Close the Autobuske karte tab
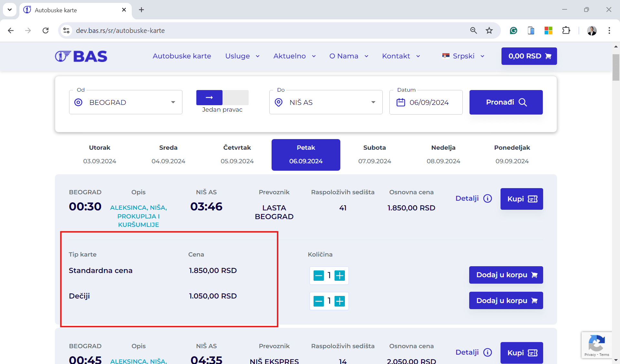Image resolution: width=620 pixels, height=364 pixels. click(124, 10)
